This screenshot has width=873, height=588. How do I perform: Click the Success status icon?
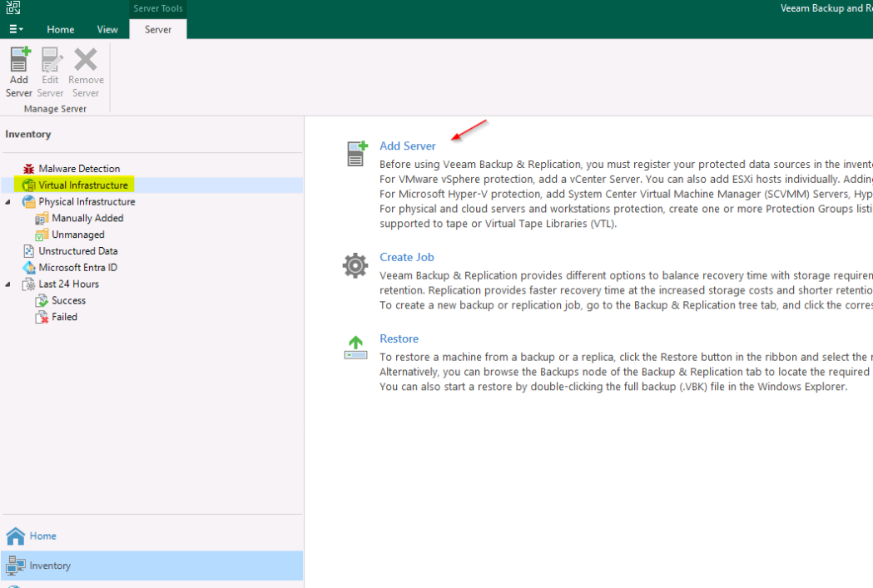(42, 300)
